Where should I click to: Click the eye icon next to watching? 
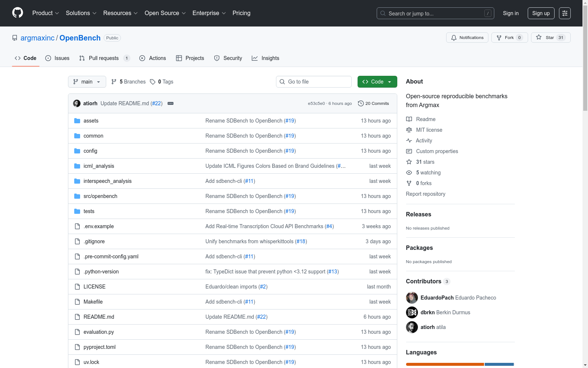tap(409, 173)
